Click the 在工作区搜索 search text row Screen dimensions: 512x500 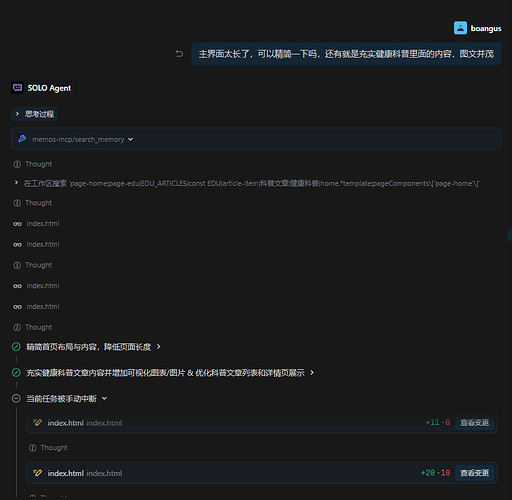pos(252,183)
